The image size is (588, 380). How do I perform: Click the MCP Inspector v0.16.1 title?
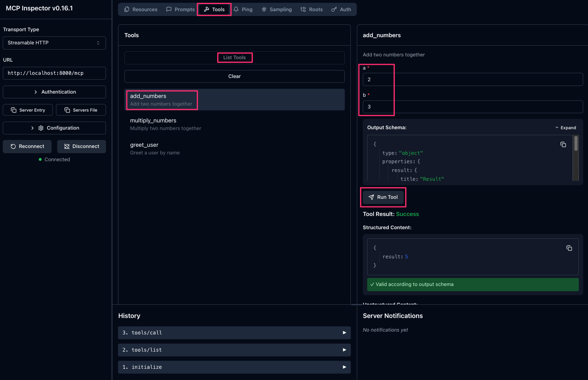click(39, 8)
